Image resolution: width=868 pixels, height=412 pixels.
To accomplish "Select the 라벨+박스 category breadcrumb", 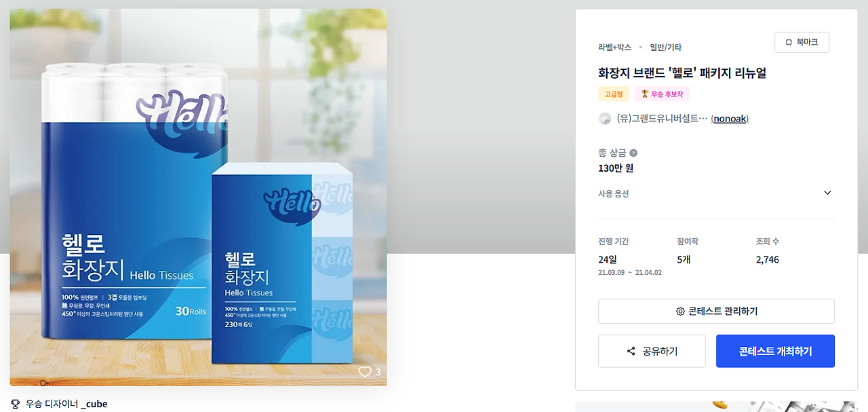I will (614, 48).
